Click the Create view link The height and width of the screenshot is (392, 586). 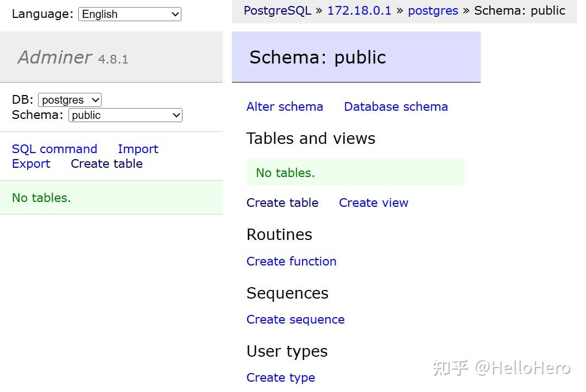[x=374, y=203]
